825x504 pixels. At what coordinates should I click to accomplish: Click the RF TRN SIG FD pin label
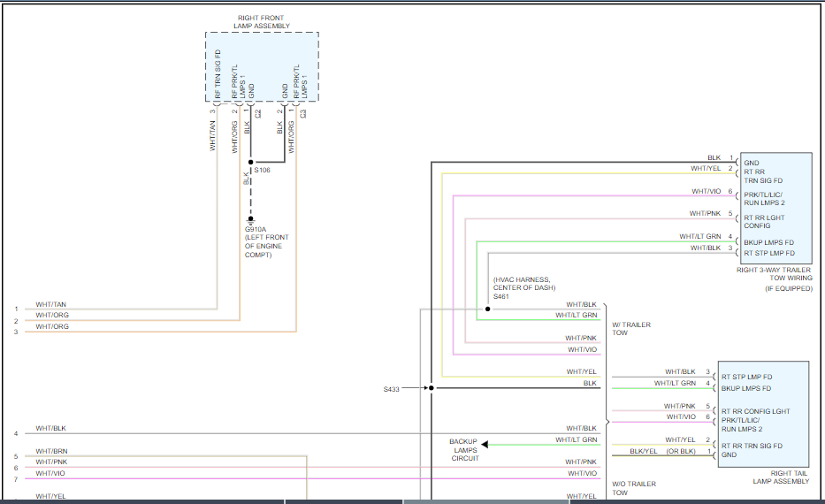216,74
